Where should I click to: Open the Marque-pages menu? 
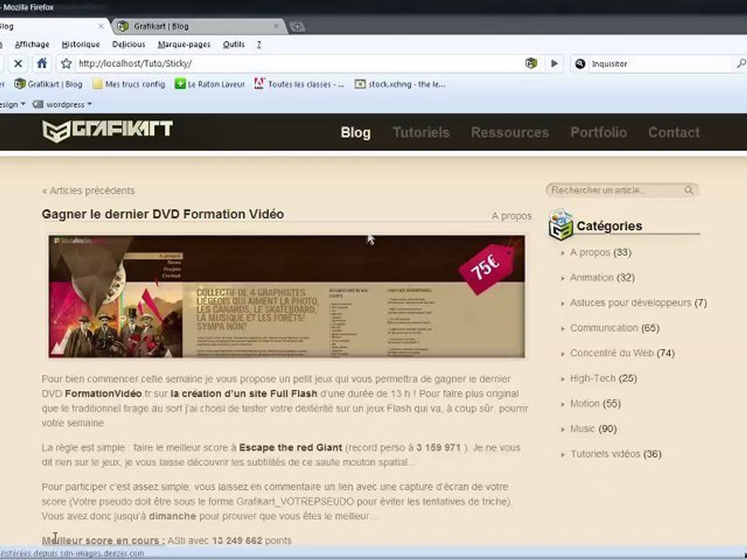tap(184, 45)
